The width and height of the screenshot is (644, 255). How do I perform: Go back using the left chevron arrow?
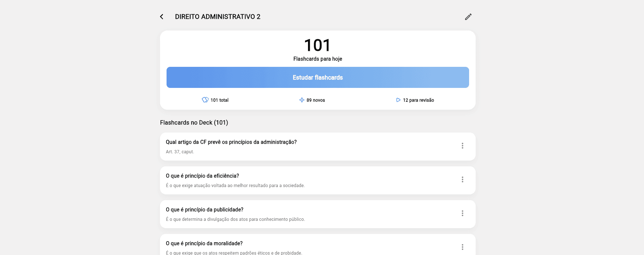161,17
